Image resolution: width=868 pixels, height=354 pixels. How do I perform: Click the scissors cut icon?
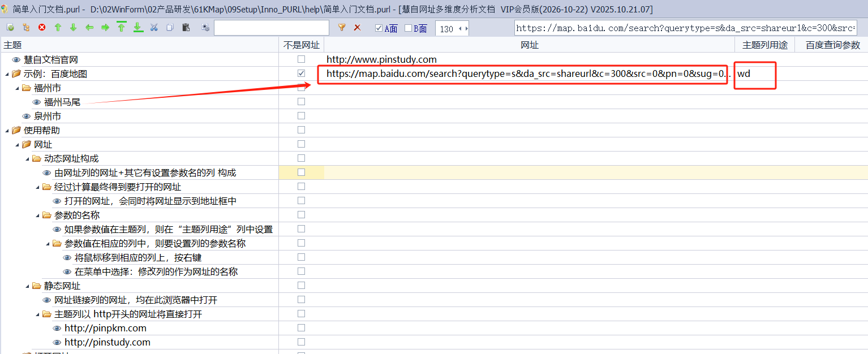(154, 28)
